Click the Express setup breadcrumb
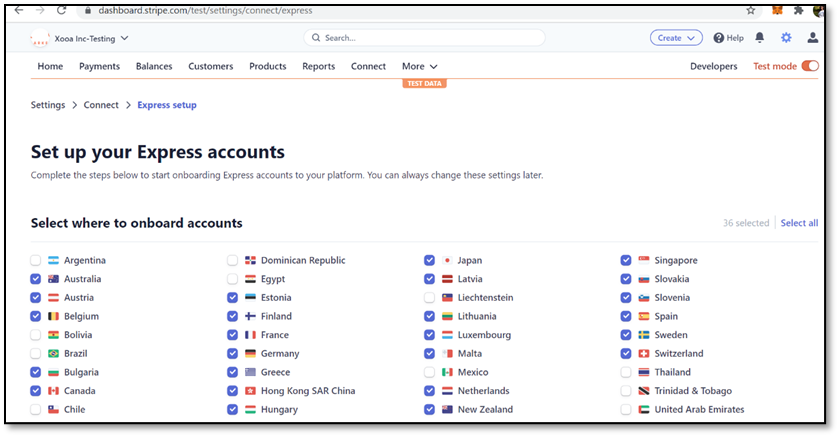The image size is (839, 437). tap(167, 105)
